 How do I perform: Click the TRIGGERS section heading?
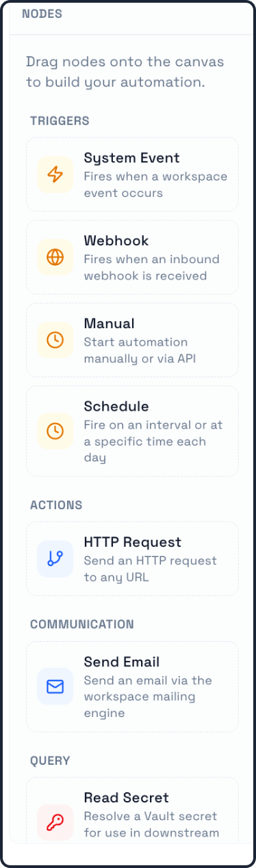pyautogui.click(x=60, y=121)
